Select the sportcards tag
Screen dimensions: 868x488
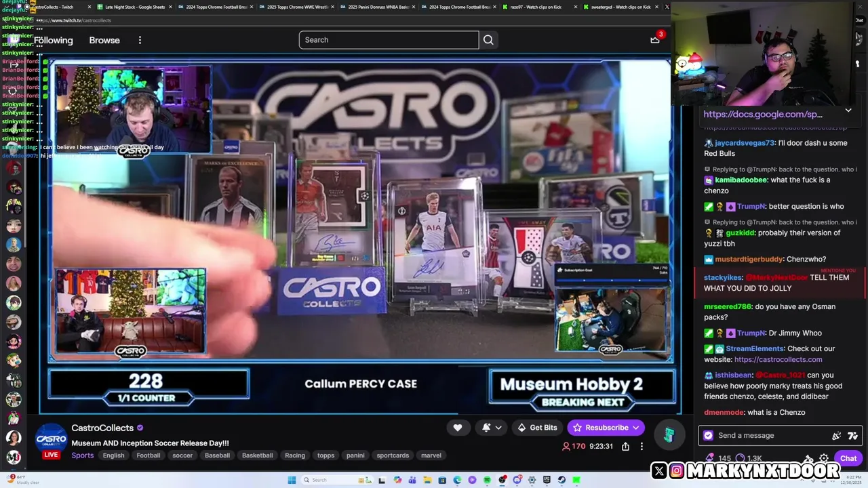pyautogui.click(x=393, y=455)
